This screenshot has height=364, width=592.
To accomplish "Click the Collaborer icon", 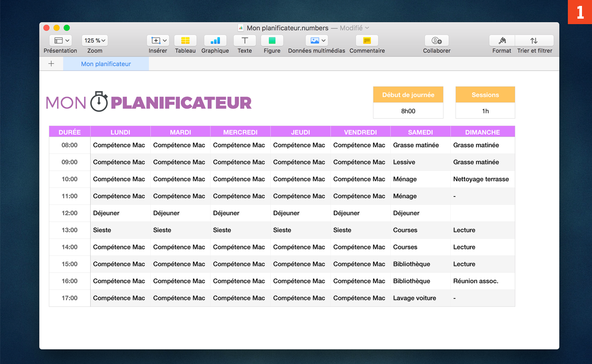I will coord(436,40).
